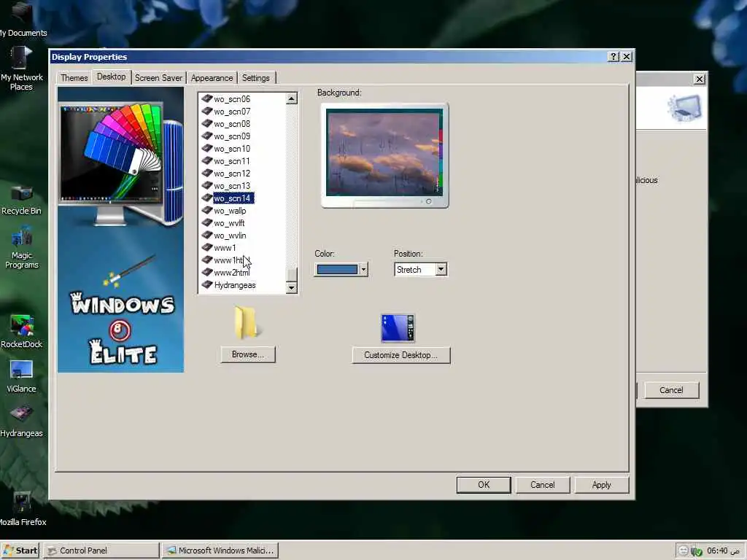Viewport: 747px width, 560px height.
Task: Click the wo_wallp file icon
Action: [x=206, y=210]
